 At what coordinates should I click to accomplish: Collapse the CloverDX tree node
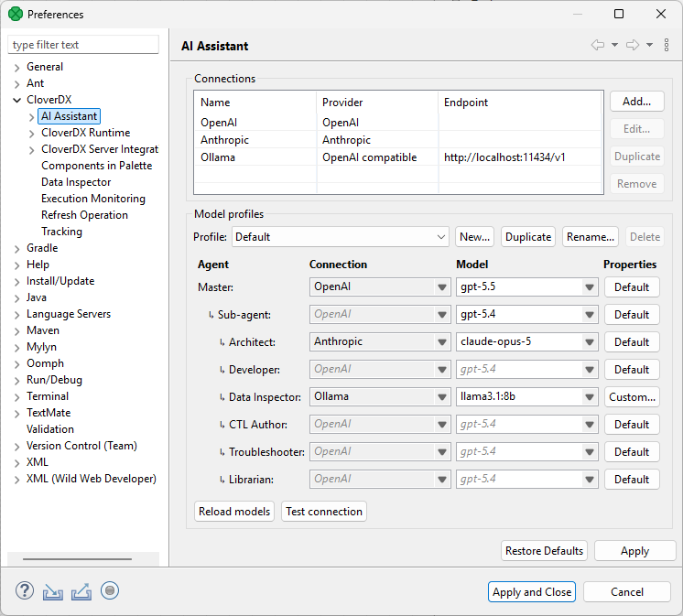click(x=17, y=101)
